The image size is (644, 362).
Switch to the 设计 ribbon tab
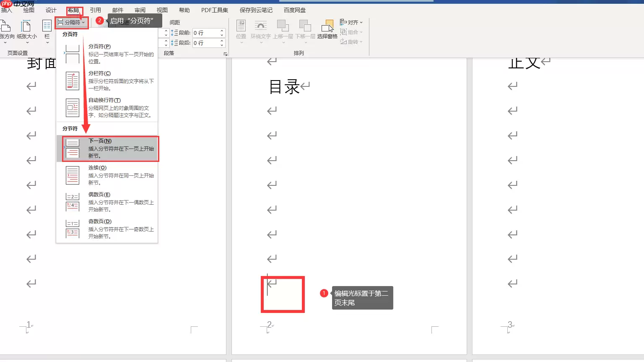51,10
